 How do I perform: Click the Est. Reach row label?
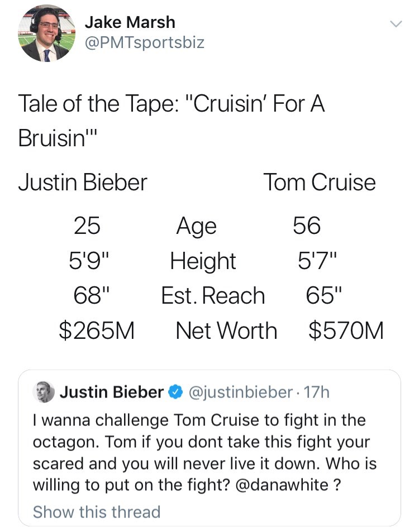tap(213, 296)
